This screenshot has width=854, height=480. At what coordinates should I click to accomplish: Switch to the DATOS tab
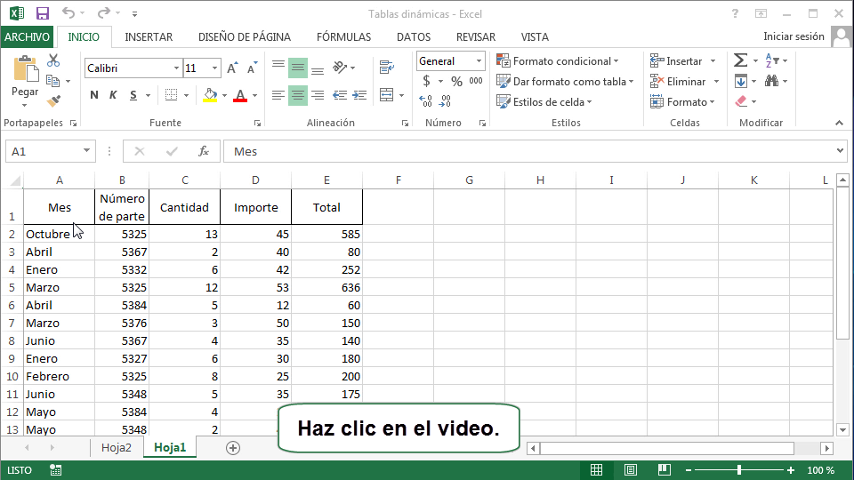click(x=413, y=37)
